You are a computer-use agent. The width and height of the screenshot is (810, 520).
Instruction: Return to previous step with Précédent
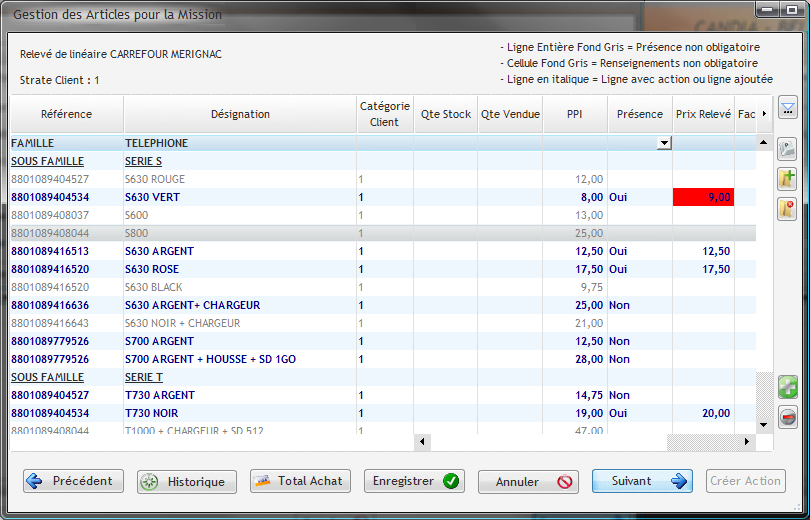tap(73, 481)
